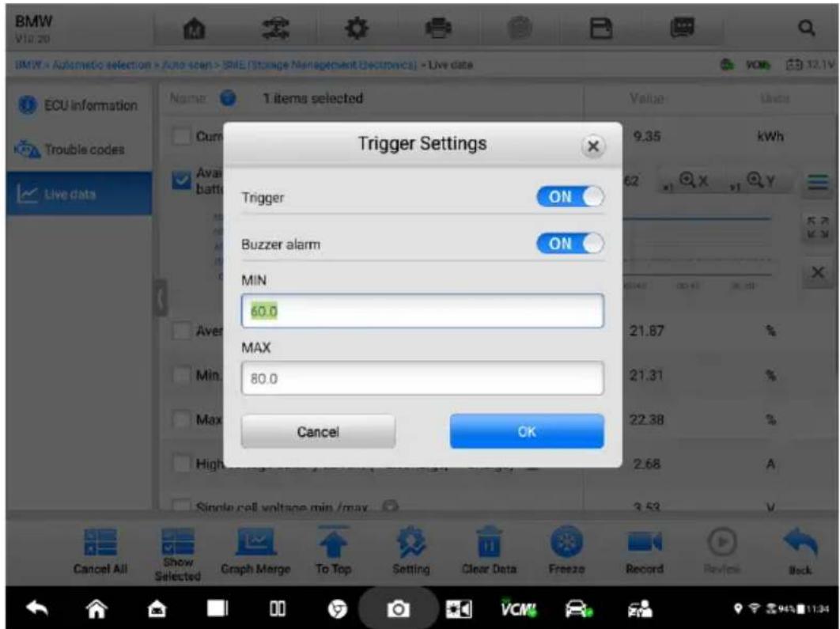Click the 21.87 percent value cell
This screenshot has width=840, height=629.
click(x=647, y=331)
